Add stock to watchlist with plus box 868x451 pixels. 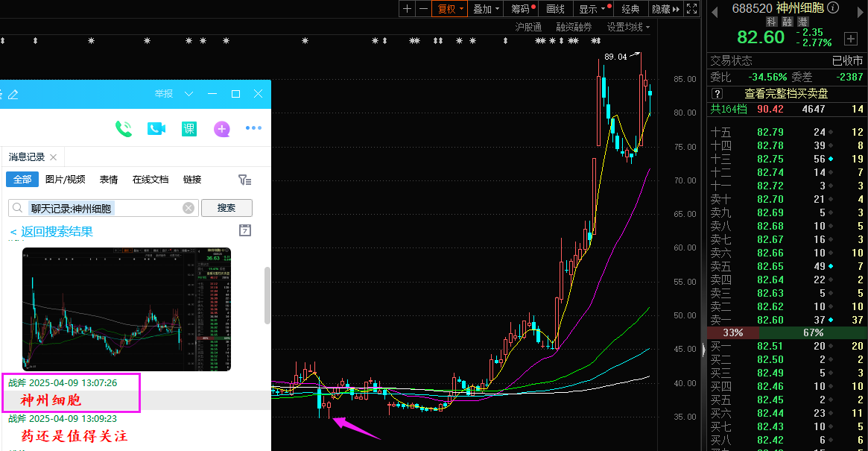coord(851,38)
